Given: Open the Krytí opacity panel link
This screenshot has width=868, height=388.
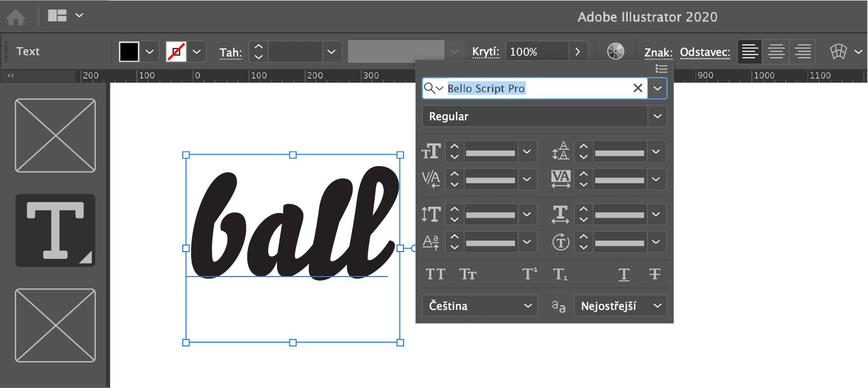Looking at the screenshot, I should coord(485,52).
